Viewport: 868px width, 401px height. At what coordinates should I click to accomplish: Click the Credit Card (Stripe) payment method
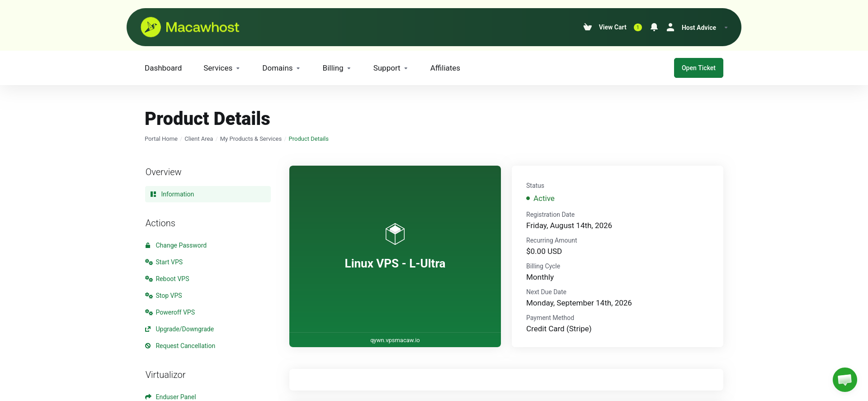click(559, 329)
